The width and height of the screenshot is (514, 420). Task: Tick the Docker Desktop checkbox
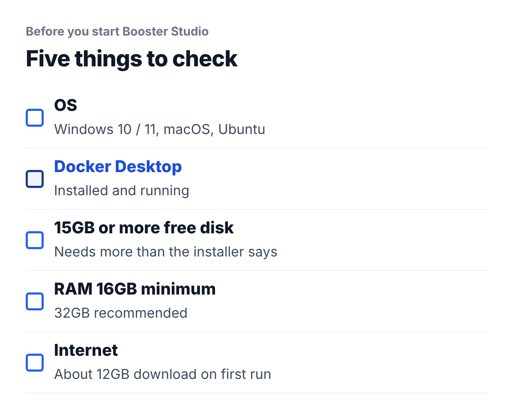point(35,179)
